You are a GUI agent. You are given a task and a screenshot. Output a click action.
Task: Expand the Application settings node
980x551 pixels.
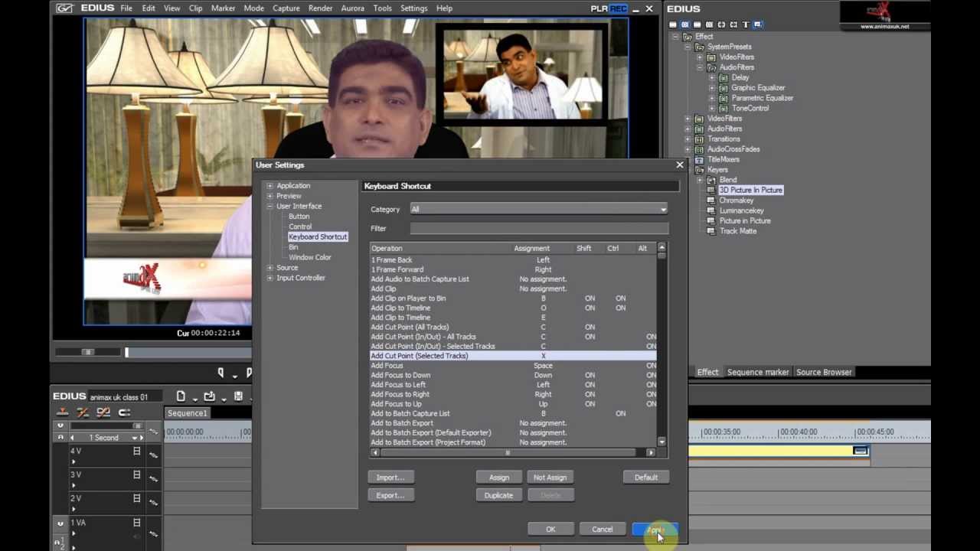point(269,186)
